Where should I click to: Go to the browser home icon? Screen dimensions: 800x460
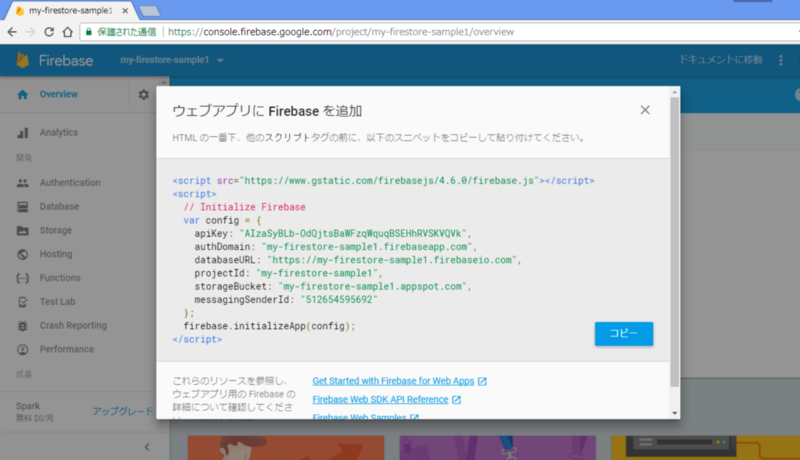[67, 32]
